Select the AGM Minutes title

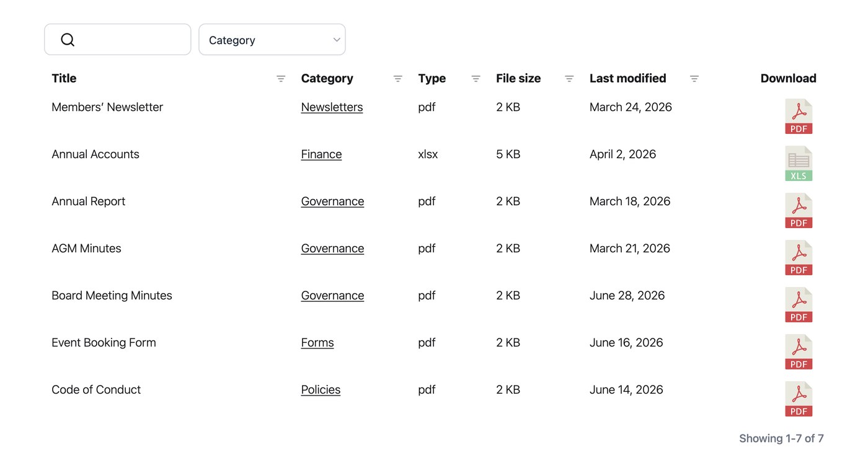tap(86, 249)
